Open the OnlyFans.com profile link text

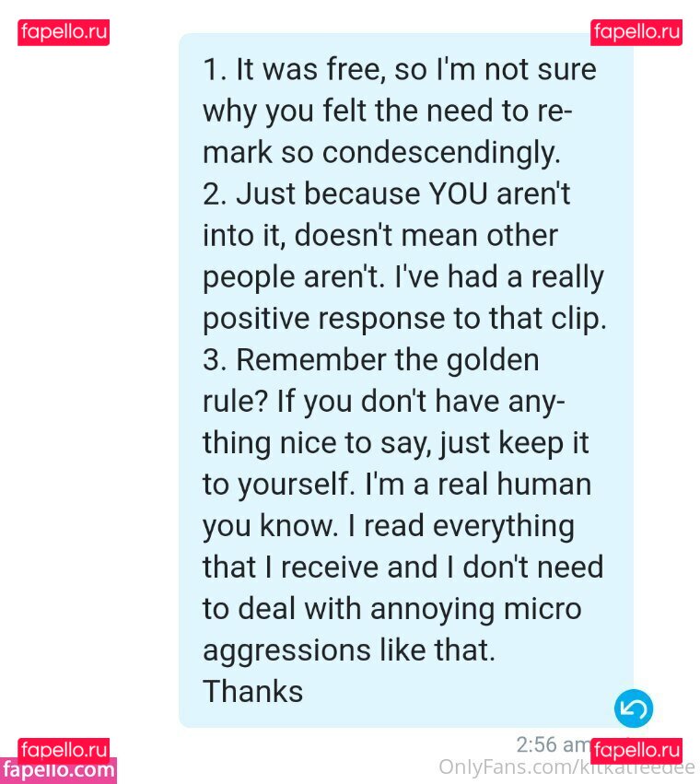pos(566,767)
